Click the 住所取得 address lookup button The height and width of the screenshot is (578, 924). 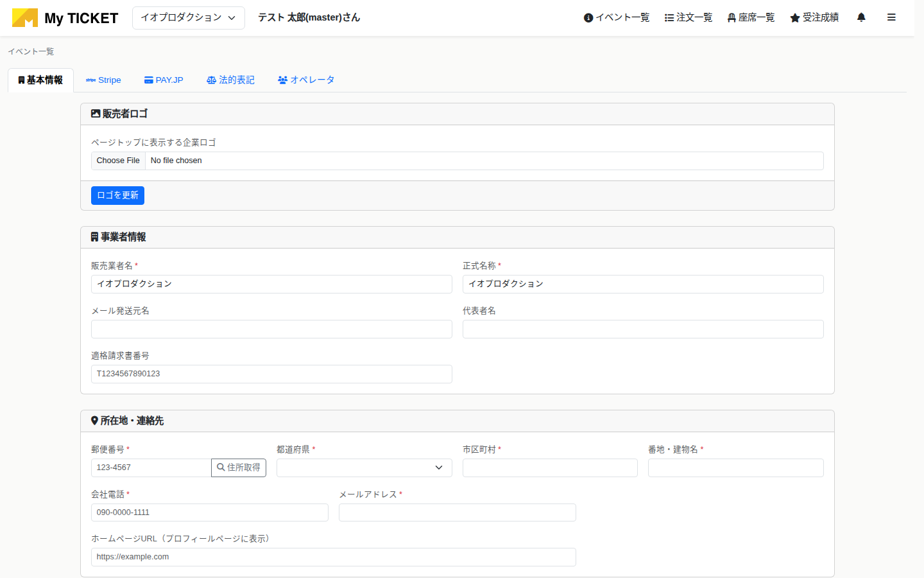click(x=239, y=468)
